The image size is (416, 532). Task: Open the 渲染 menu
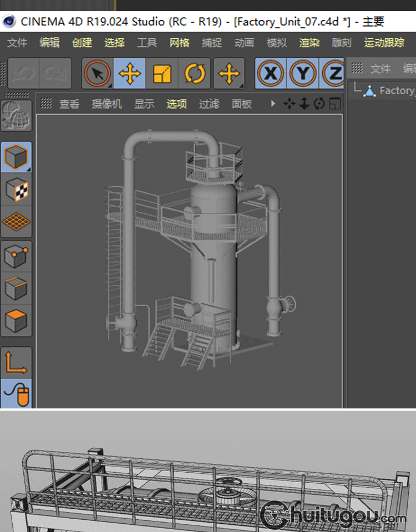click(309, 43)
